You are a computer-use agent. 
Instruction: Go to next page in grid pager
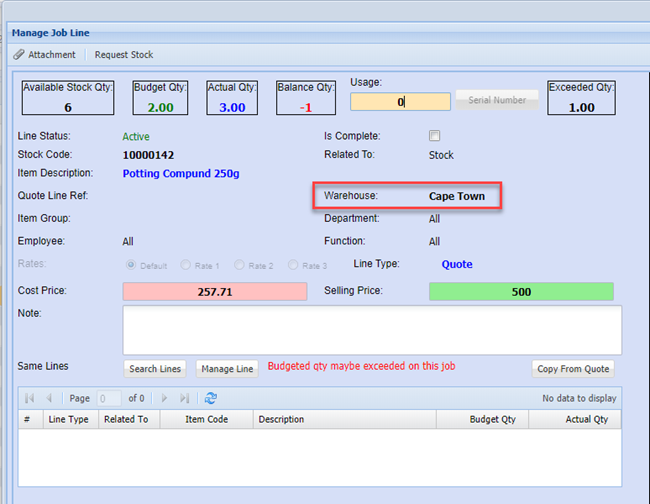click(x=164, y=398)
